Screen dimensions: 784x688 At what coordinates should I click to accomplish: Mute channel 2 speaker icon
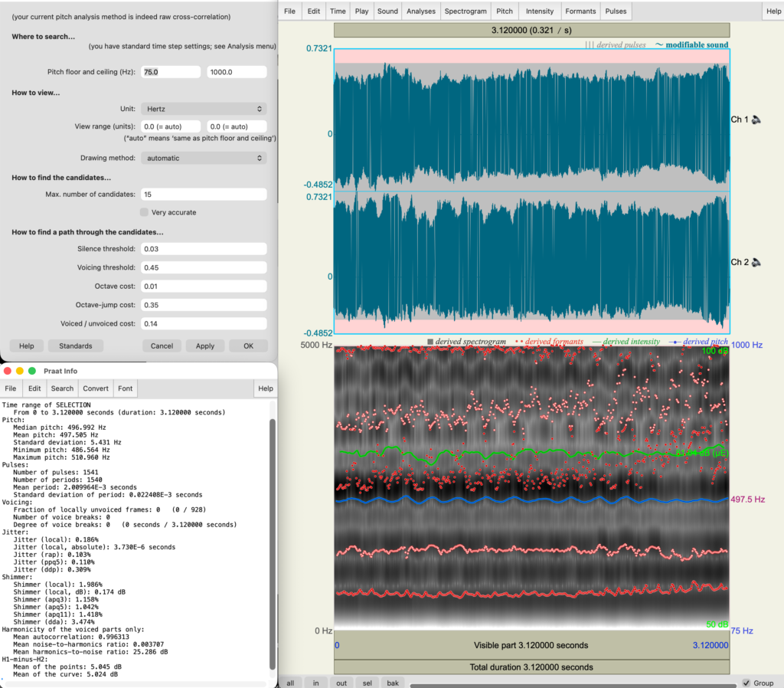(x=756, y=262)
